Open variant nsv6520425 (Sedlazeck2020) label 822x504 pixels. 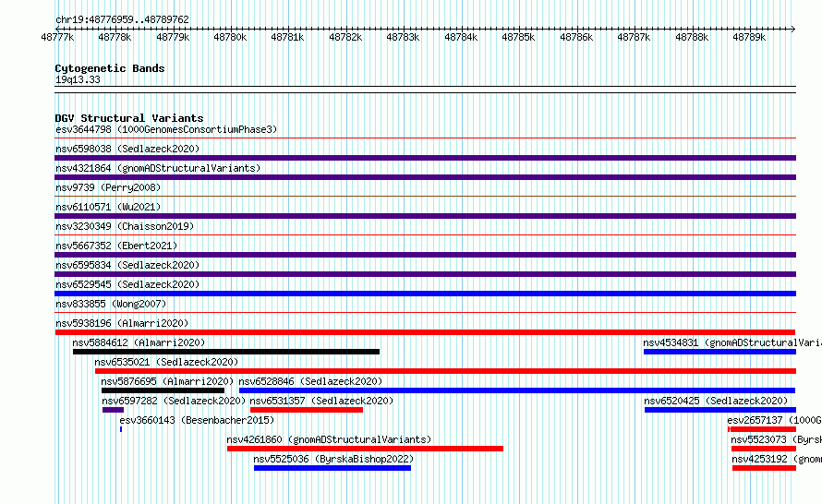[716, 401]
